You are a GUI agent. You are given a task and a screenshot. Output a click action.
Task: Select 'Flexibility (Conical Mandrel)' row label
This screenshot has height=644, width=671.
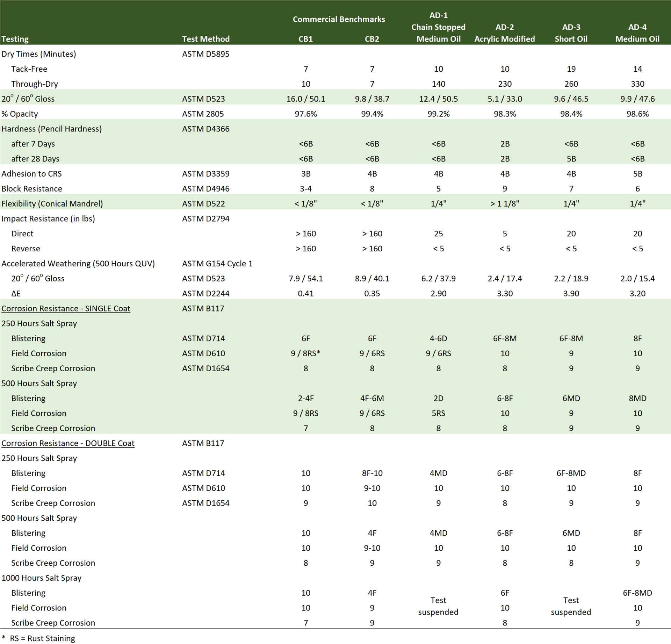[52, 204]
